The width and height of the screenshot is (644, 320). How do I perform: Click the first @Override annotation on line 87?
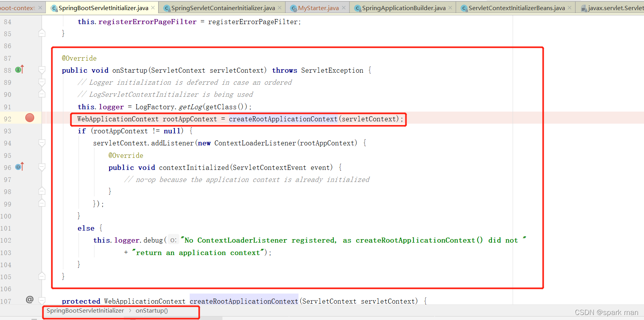click(x=79, y=58)
